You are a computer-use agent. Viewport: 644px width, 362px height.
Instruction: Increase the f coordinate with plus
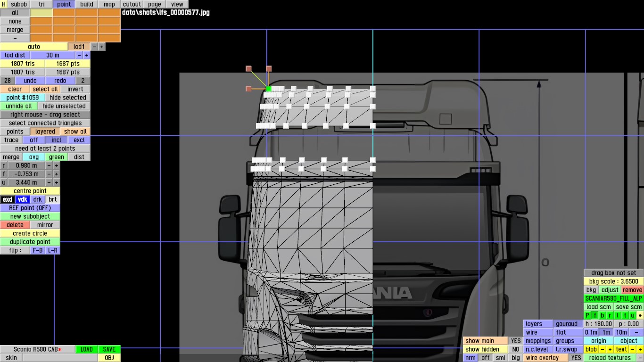tap(57, 174)
